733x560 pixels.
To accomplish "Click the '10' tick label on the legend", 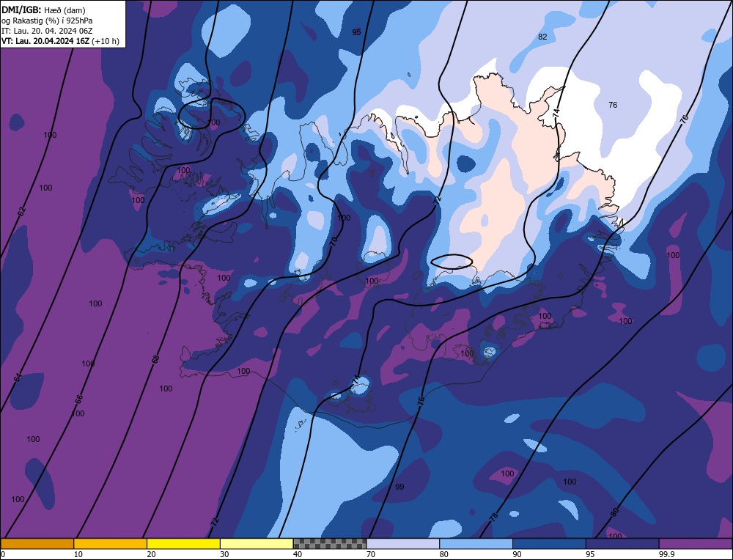I will (x=78, y=554).
